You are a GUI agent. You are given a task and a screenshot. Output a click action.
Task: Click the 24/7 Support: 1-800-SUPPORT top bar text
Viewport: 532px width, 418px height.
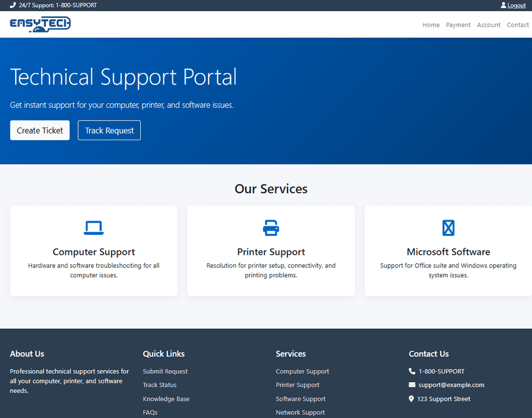pyautogui.click(x=58, y=5)
